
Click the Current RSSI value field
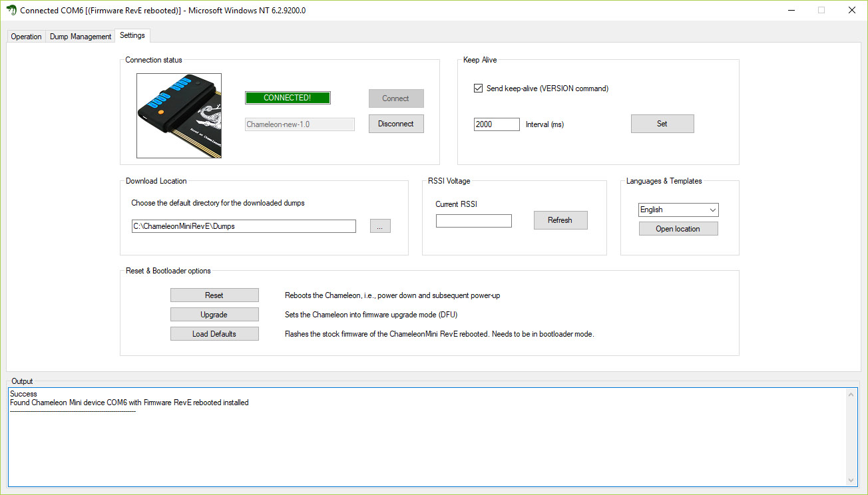click(x=474, y=221)
